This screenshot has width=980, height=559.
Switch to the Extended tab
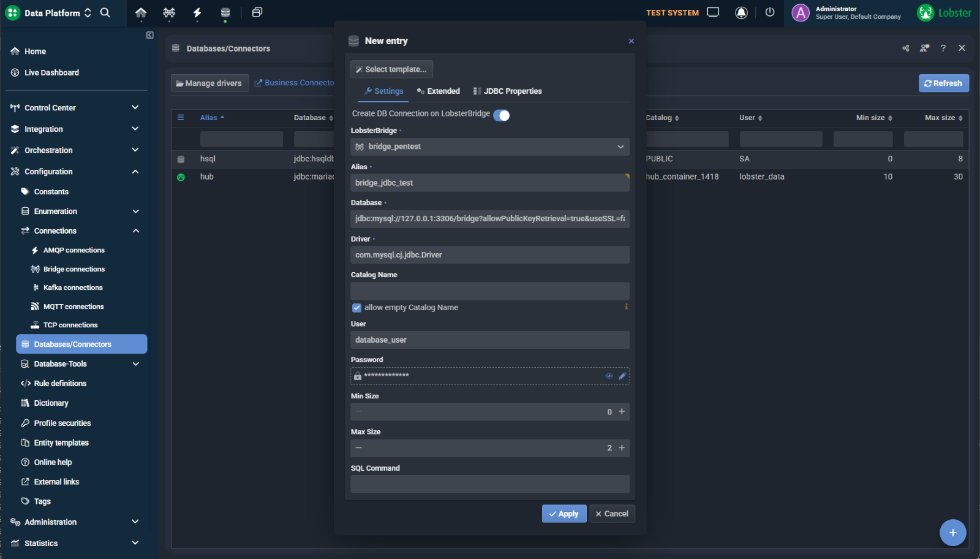coord(439,91)
